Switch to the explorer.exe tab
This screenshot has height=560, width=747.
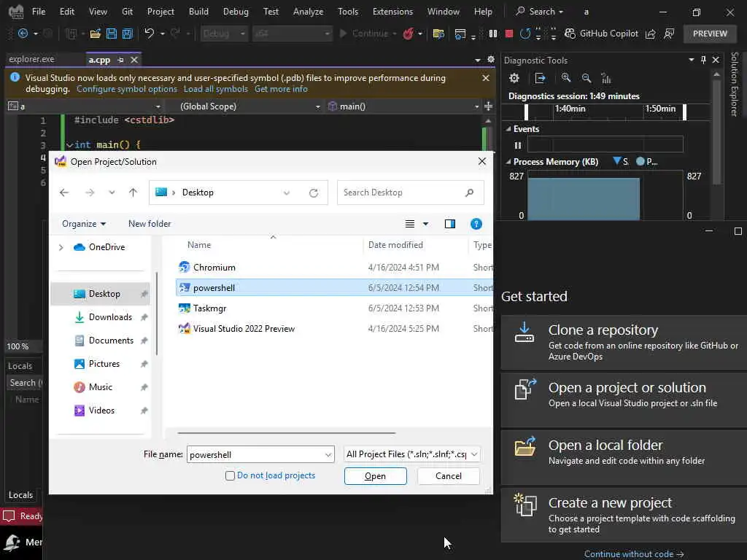(31, 60)
